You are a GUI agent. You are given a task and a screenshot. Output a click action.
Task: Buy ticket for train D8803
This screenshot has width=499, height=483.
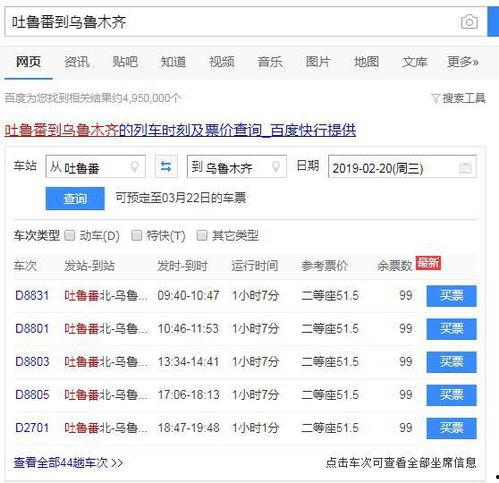pos(451,362)
